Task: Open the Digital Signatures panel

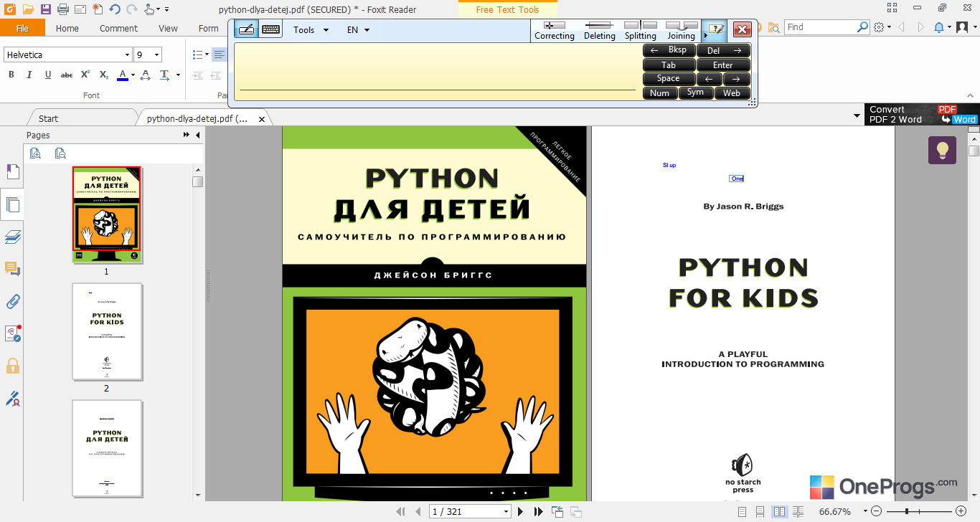Action: tap(12, 399)
